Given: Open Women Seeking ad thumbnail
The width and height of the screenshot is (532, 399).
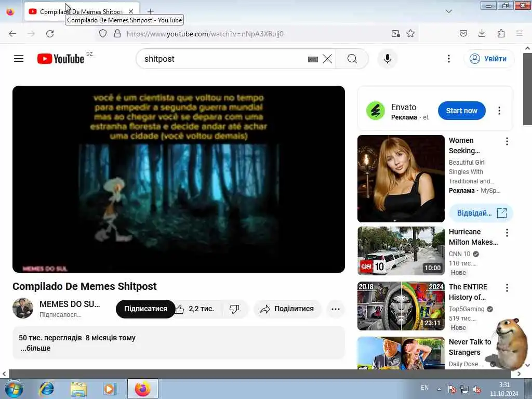Looking at the screenshot, I should [x=401, y=179].
